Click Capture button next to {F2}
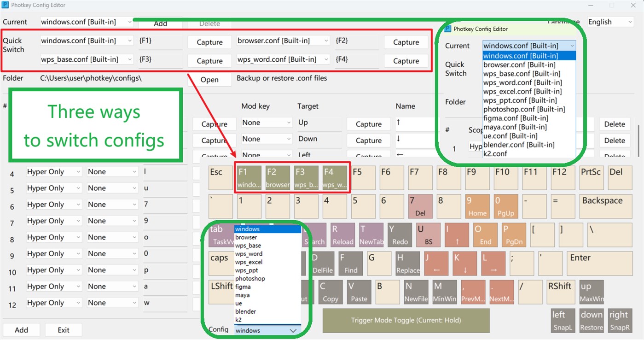 pos(406,42)
